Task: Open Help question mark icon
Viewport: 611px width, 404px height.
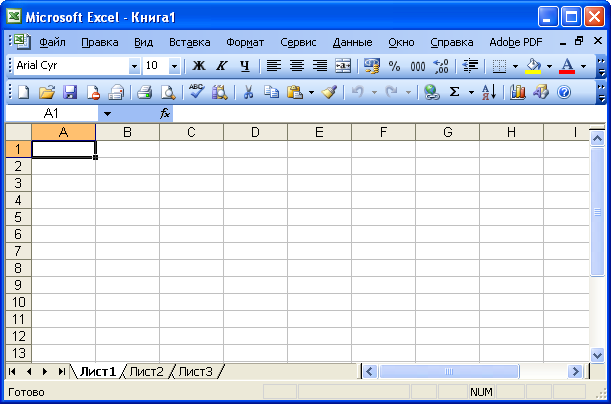Action: (564, 92)
